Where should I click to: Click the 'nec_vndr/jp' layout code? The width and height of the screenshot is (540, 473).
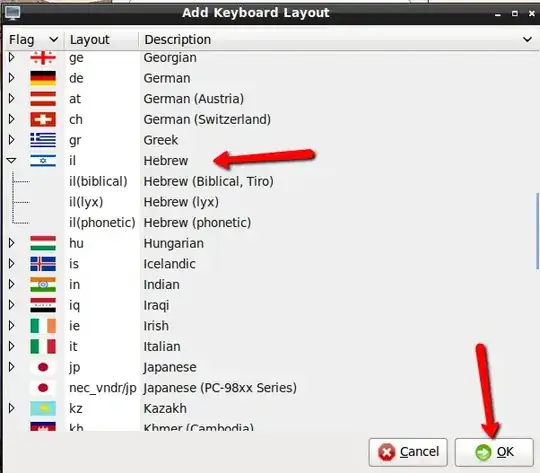103,388
